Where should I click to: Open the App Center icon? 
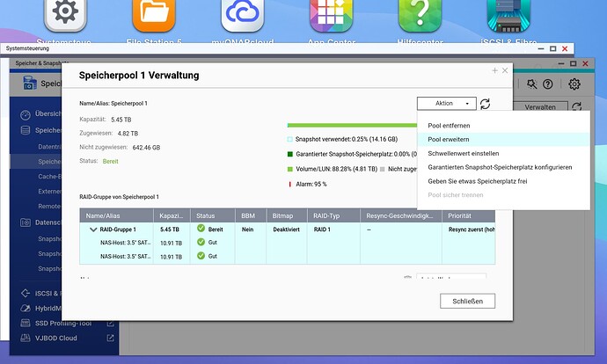click(x=332, y=16)
